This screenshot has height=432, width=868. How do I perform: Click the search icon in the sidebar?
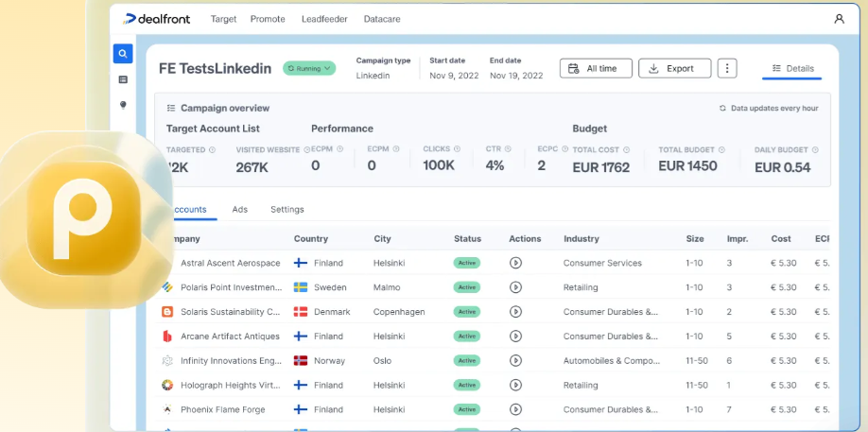pyautogui.click(x=123, y=54)
